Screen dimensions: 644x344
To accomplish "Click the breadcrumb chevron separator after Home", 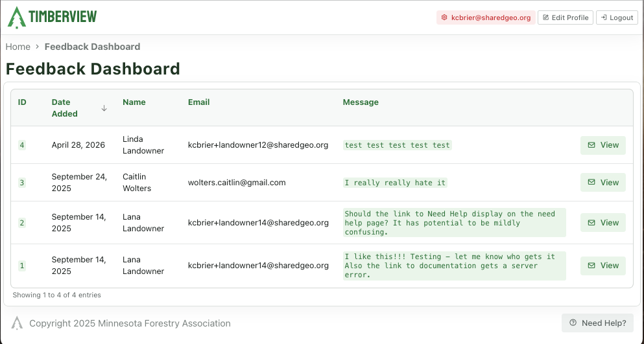I will click(x=38, y=47).
